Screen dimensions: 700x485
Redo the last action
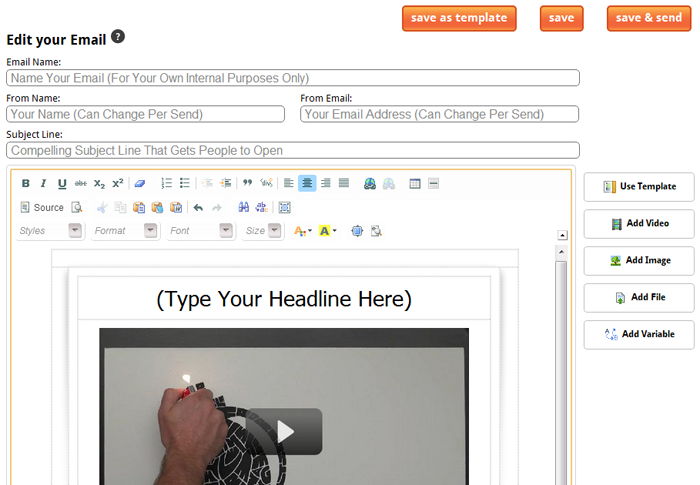(x=217, y=208)
